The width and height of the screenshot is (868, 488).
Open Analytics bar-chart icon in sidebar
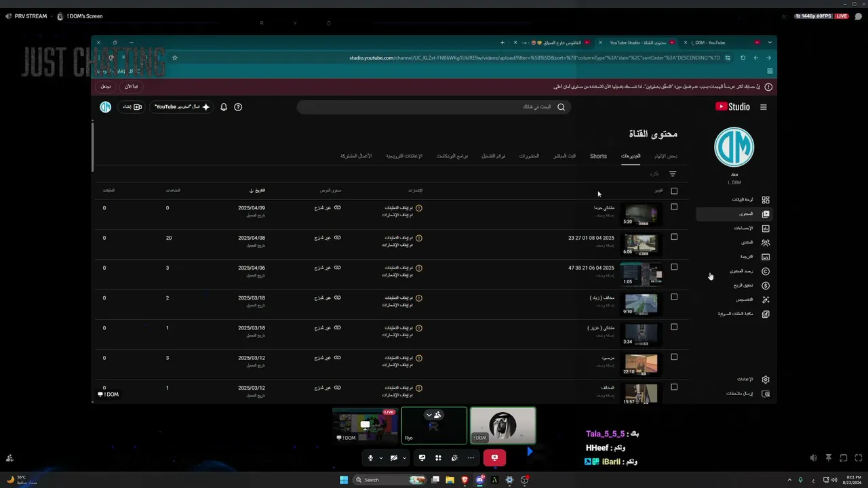point(766,228)
